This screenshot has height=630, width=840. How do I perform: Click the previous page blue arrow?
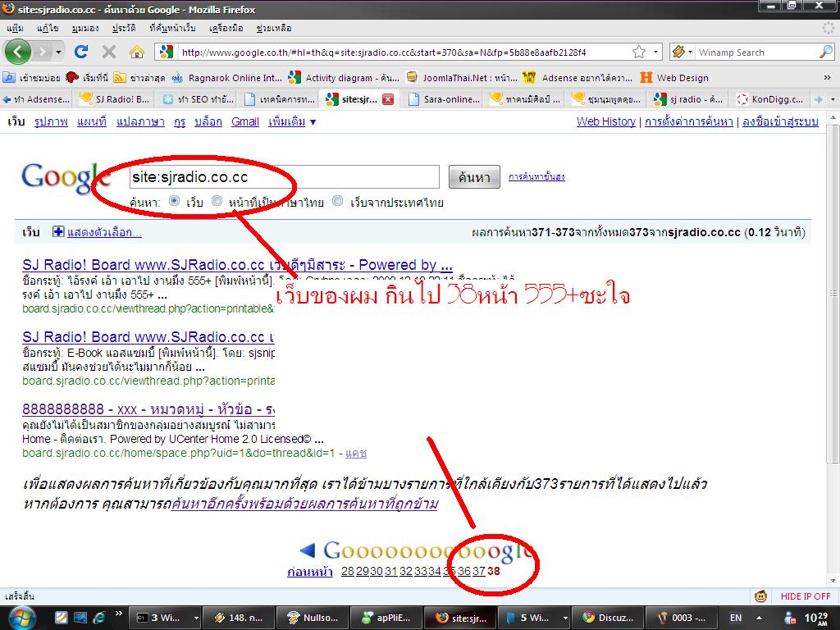click(308, 550)
